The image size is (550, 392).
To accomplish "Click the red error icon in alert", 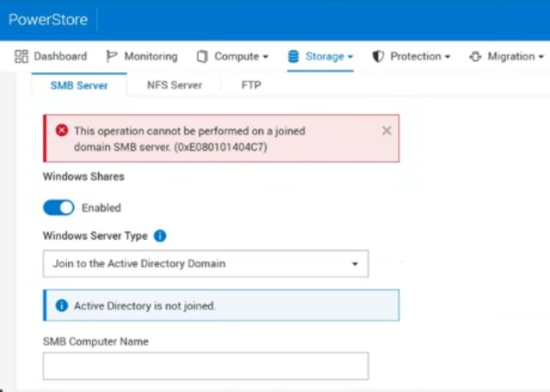I will coord(61,131).
